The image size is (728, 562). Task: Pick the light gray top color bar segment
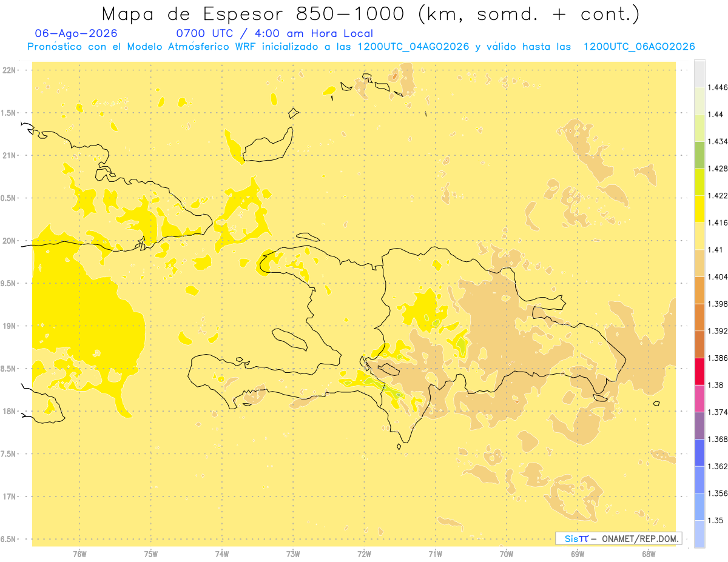click(x=699, y=73)
